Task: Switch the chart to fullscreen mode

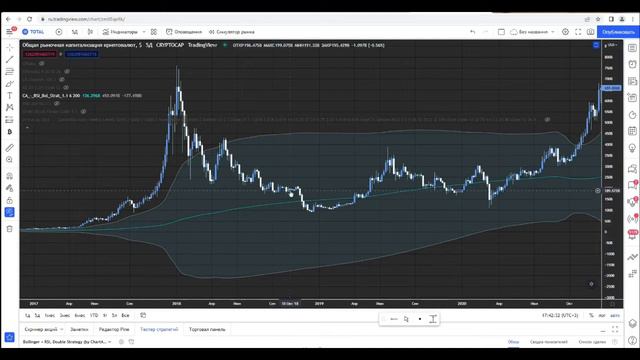Action: [x=578, y=32]
